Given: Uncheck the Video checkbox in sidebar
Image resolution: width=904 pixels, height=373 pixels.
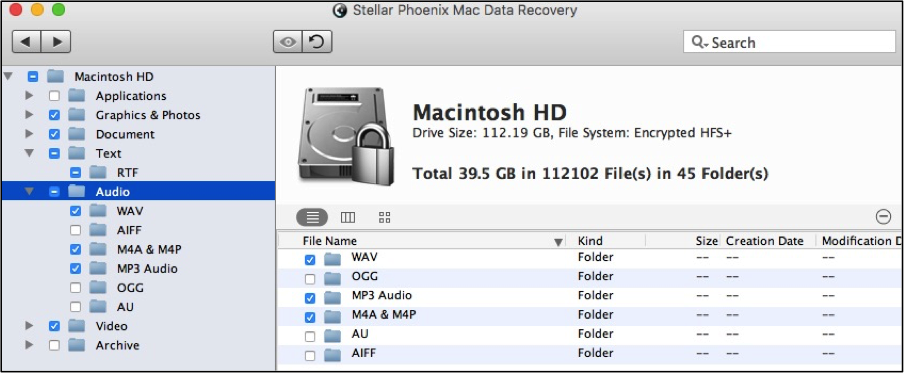Looking at the screenshot, I should [54, 326].
